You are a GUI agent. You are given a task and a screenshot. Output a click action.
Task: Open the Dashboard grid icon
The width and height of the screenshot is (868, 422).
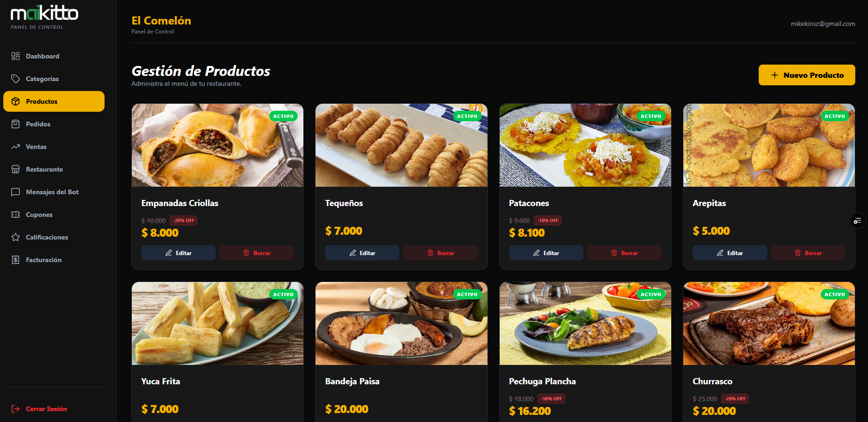click(x=16, y=56)
